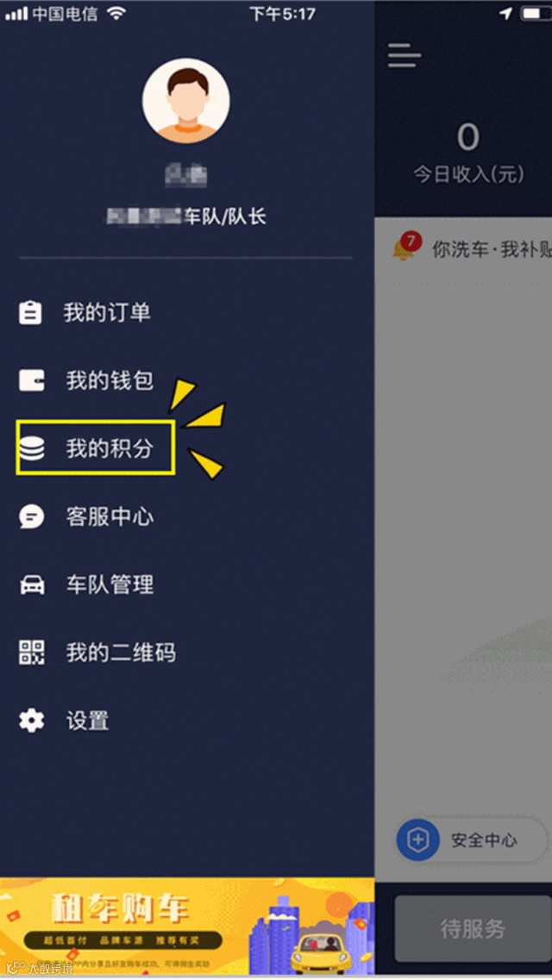The height and width of the screenshot is (980, 552).
Task: Tap the chat bubble icon for 客服中心
Action: [x=31, y=516]
